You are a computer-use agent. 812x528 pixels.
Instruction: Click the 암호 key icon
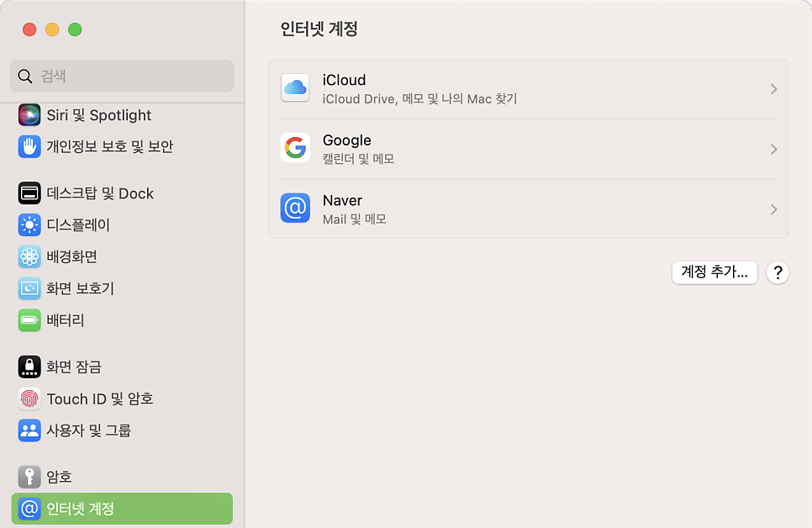tap(29, 477)
